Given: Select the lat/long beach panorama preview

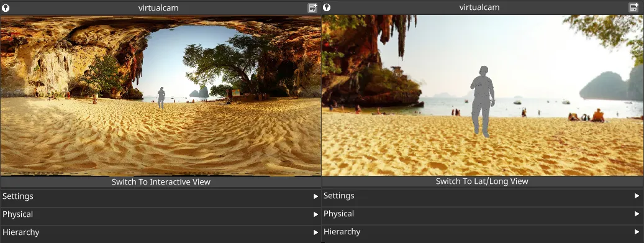Looking at the screenshot, I should [161, 95].
